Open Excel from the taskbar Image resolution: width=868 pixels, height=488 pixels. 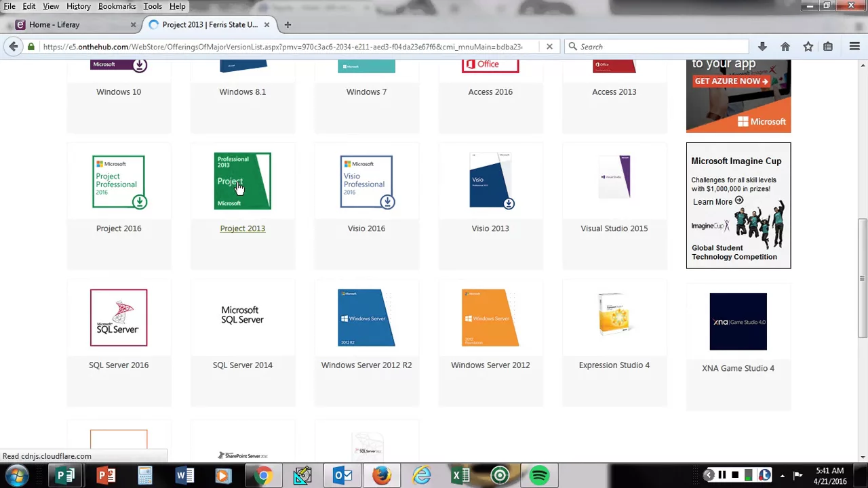460,476
